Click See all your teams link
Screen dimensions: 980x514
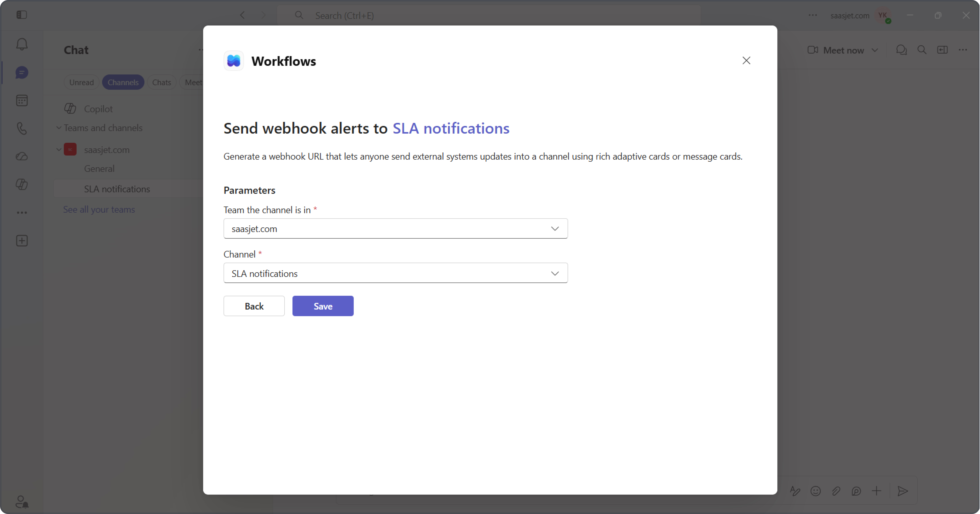tap(99, 209)
